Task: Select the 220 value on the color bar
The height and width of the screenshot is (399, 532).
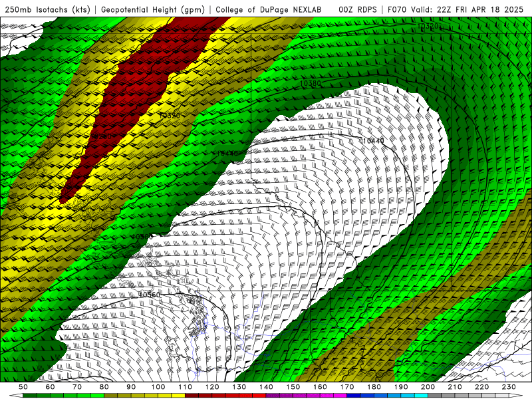Action: [x=482, y=387]
